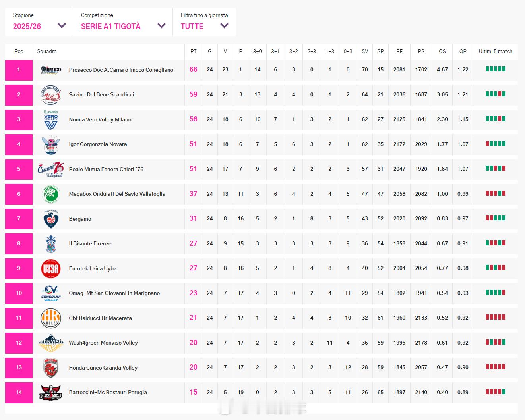The image size is (525, 420).
Task: Sort table by the PT column header
Action: coord(193,51)
